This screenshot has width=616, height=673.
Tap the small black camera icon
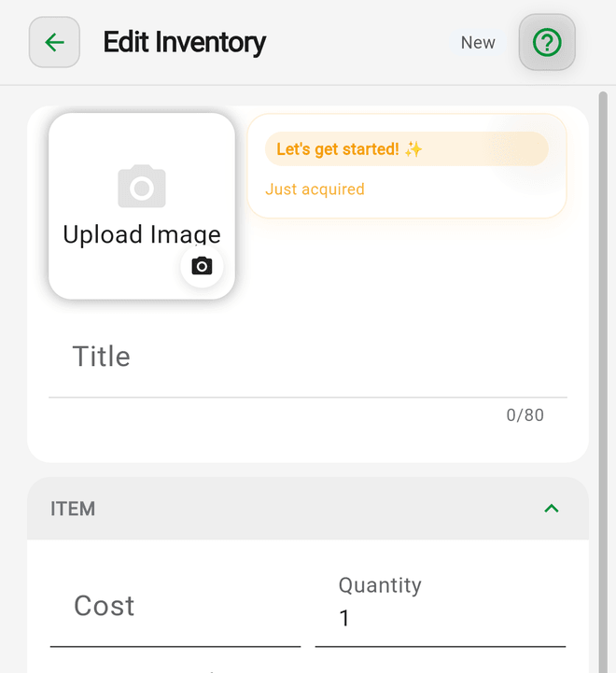point(202,266)
